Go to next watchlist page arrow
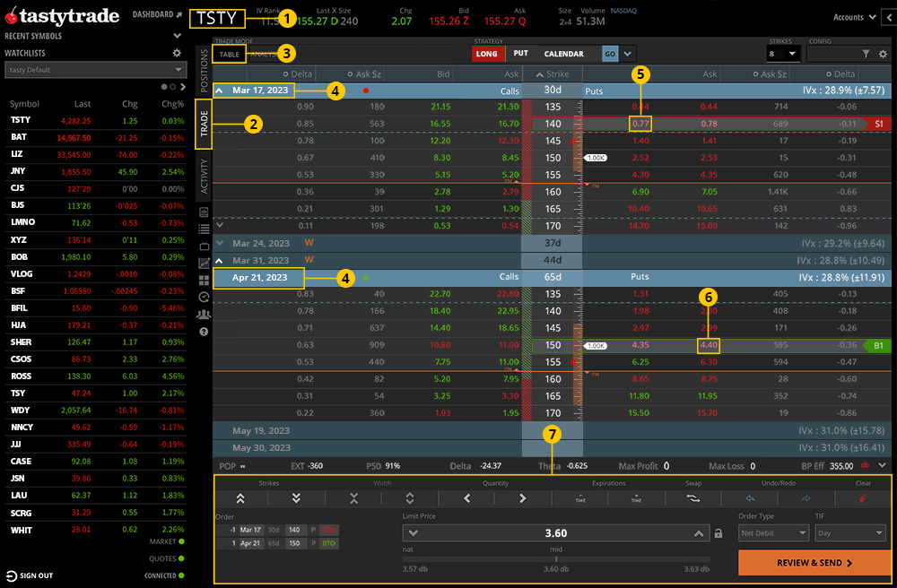The image size is (897, 588). pos(183,87)
